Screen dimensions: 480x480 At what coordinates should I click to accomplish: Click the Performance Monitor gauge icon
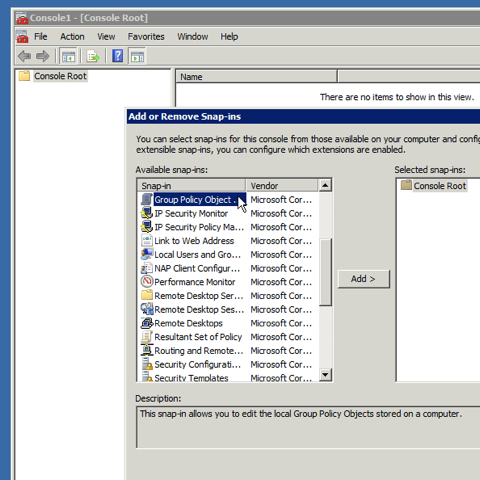(146, 282)
